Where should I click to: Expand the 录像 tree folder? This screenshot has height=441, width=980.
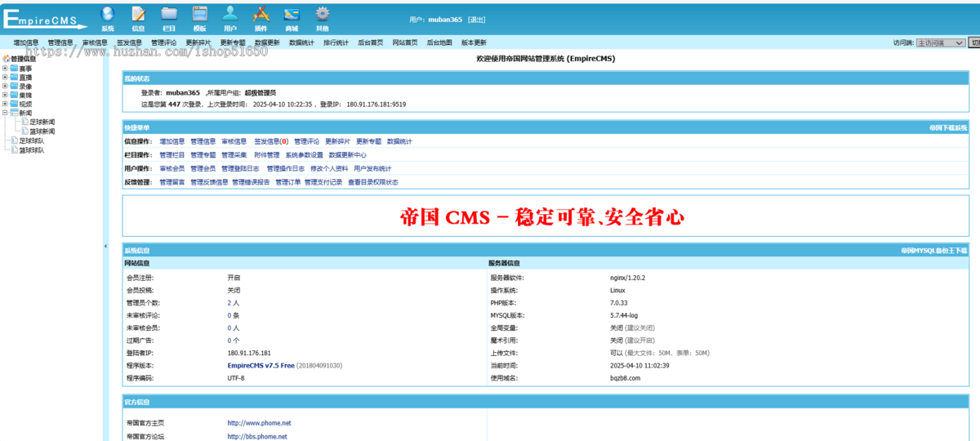5,87
